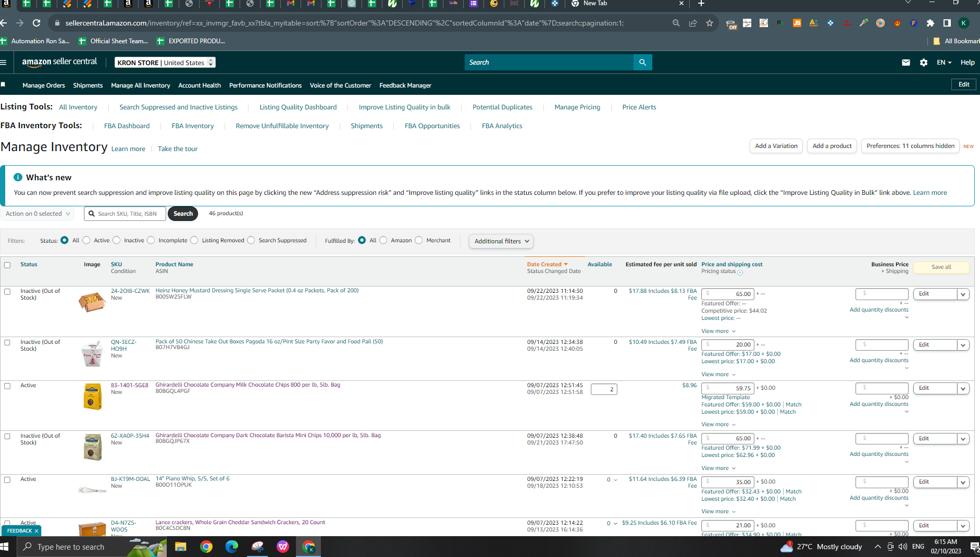
Task: Open Account Health in the navigation bar
Action: pyautogui.click(x=200, y=85)
